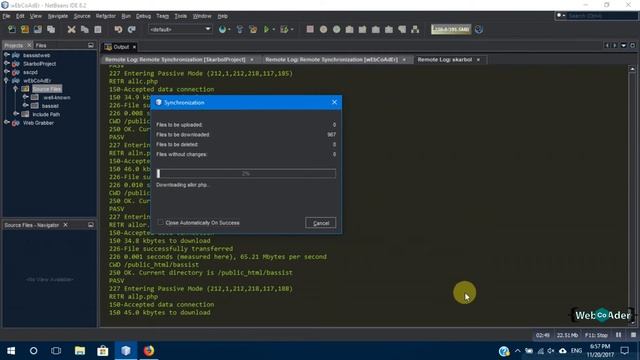The image size is (640, 360).
Task: Click the Debug Project icon
Action: (284, 29)
